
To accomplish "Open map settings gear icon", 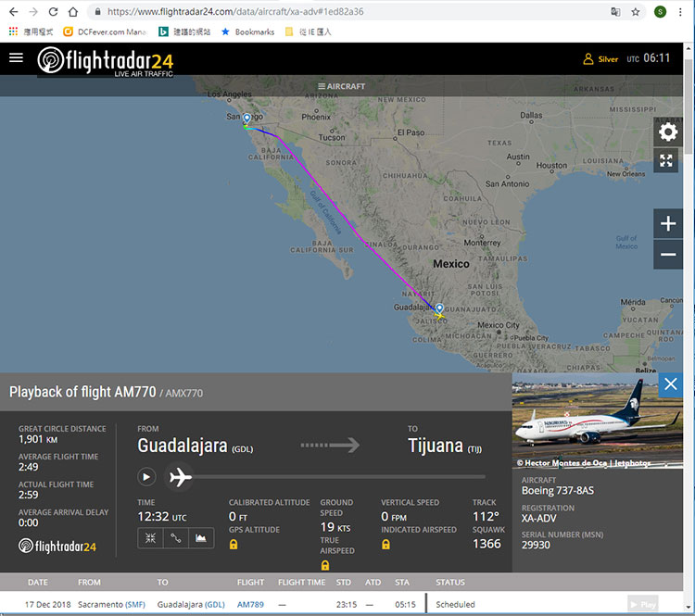I will (668, 132).
